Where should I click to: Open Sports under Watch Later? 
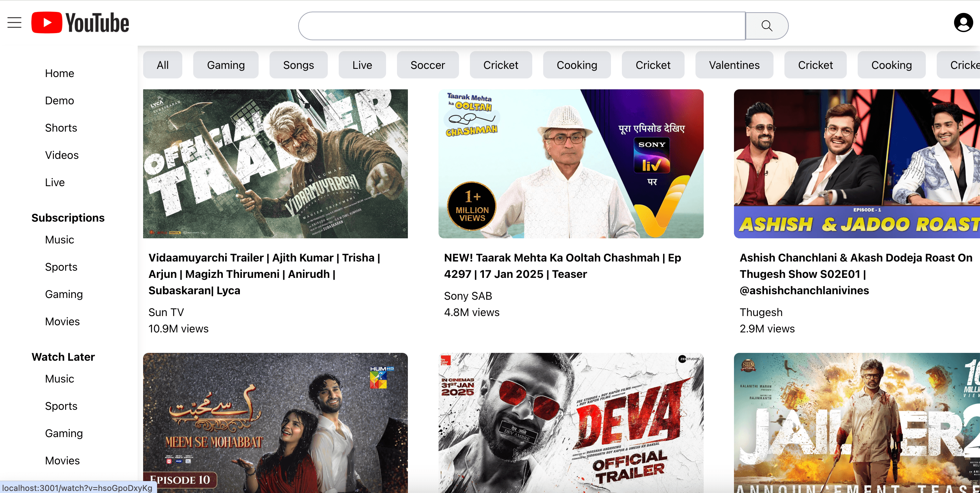click(x=61, y=406)
